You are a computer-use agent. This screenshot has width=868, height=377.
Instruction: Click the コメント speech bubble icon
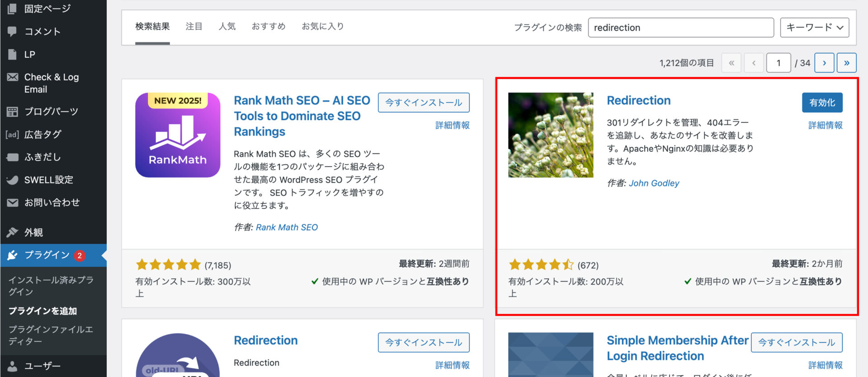coord(12,32)
